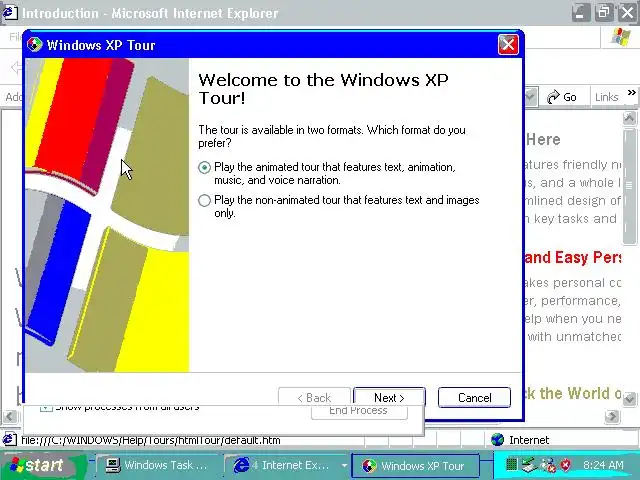Click the Windows XP Tour title bar icon
Screen dimensions: 640x480
[35, 44]
